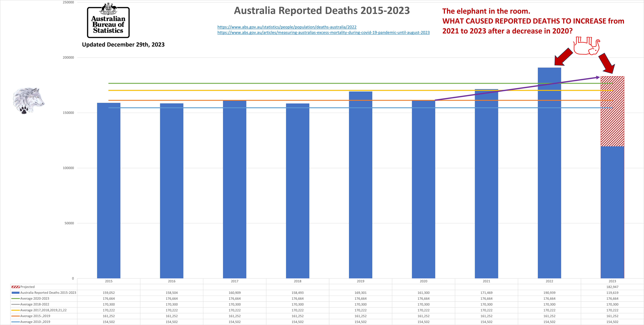The height and width of the screenshot is (325, 644).
Task: Click the orange Average 2015-,2019 legend line
Action: click(16, 316)
